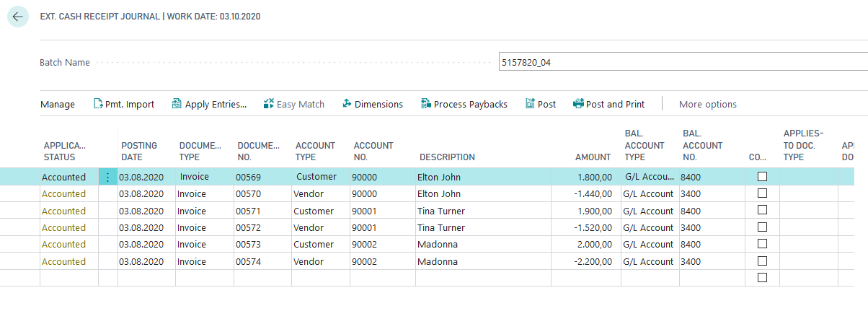The height and width of the screenshot is (319, 868).
Task: Click Vendor account type on row 00574
Action: (308, 261)
